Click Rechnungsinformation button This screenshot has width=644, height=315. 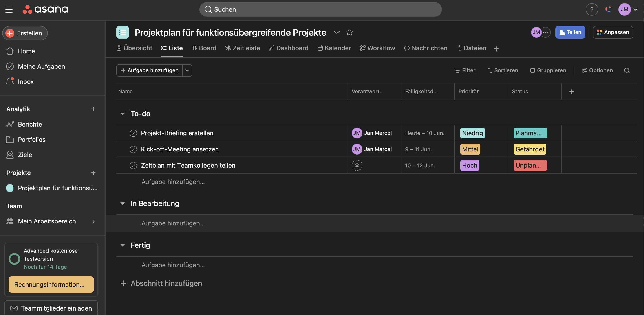(x=51, y=284)
